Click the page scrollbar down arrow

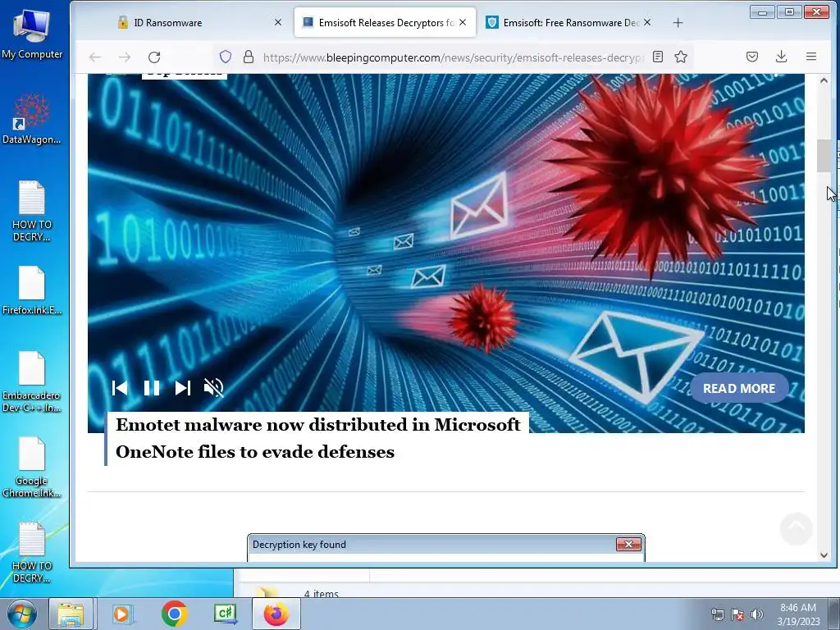tap(824, 555)
